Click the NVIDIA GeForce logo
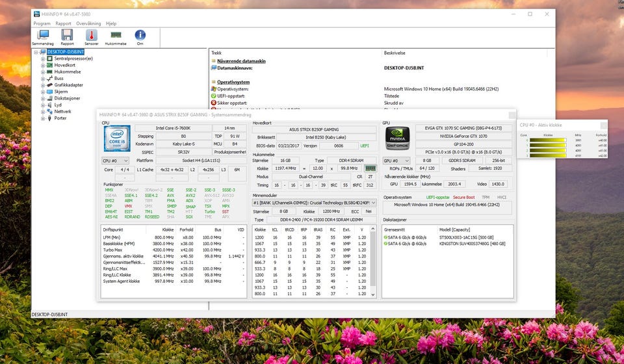 397,138
